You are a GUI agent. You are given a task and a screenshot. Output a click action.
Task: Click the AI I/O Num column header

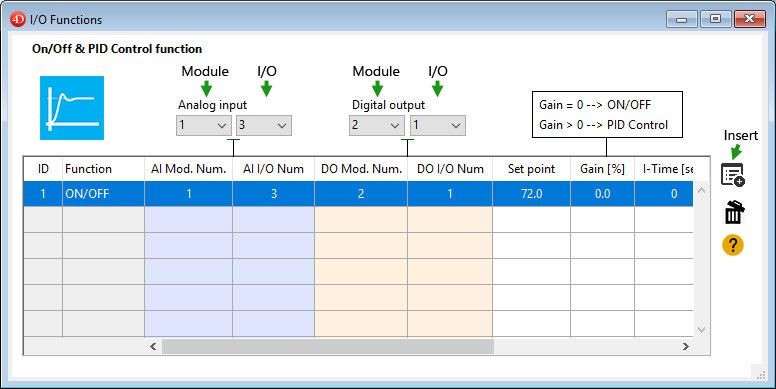click(274, 169)
